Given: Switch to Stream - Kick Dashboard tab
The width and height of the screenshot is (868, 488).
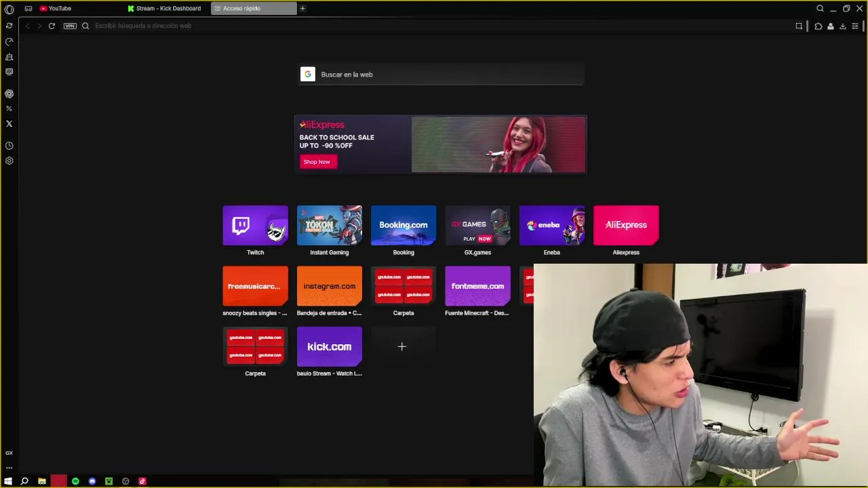Looking at the screenshot, I should click(167, 9).
